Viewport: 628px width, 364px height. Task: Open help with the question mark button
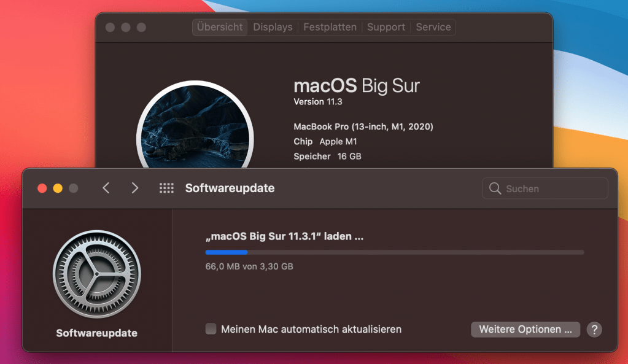tap(594, 330)
